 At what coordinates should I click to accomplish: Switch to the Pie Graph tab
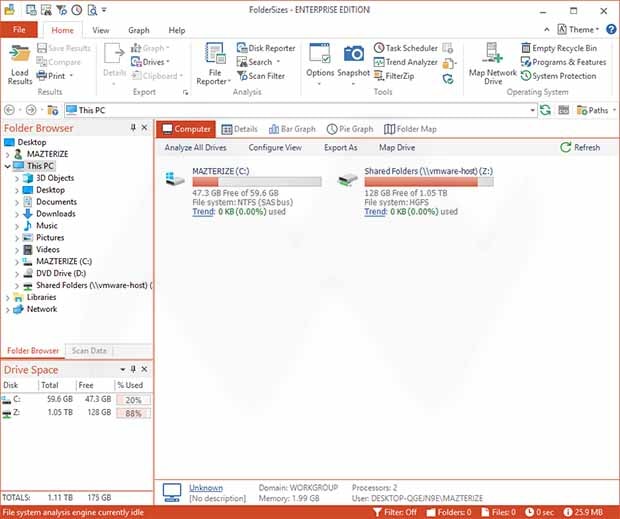click(x=350, y=129)
